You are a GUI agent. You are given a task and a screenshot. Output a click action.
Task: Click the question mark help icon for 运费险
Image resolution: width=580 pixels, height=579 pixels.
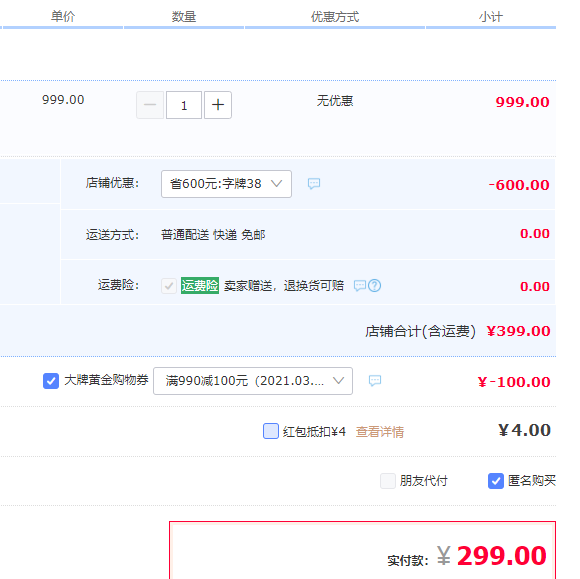[x=375, y=286]
